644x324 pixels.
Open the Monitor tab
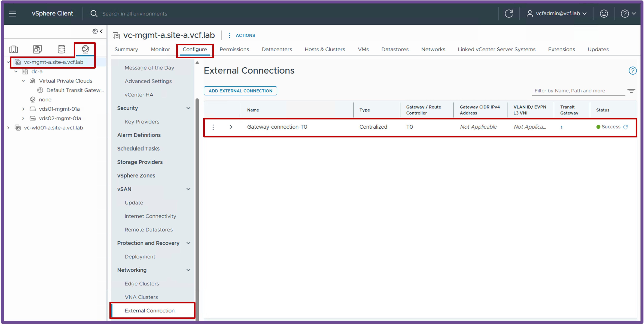(x=160, y=49)
